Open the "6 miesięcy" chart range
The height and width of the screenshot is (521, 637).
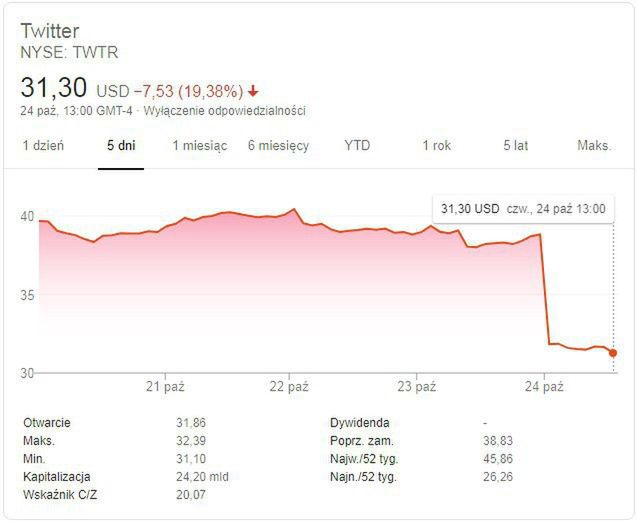(279, 146)
